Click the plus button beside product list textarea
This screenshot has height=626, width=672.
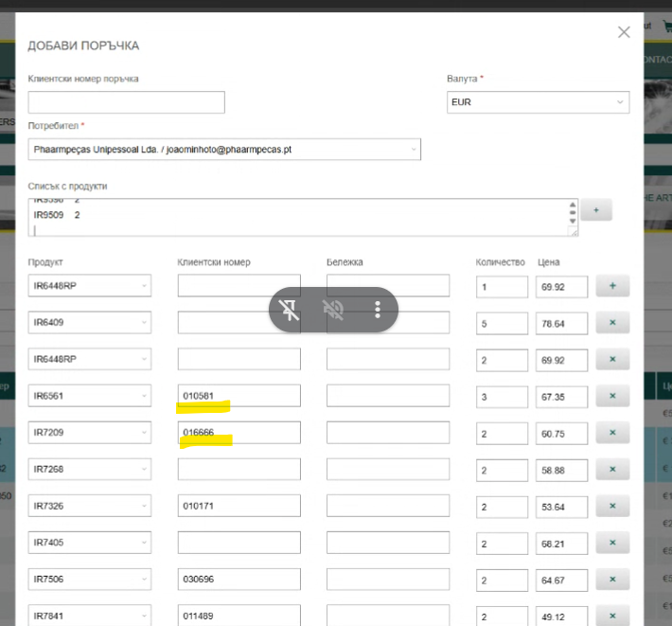click(596, 209)
